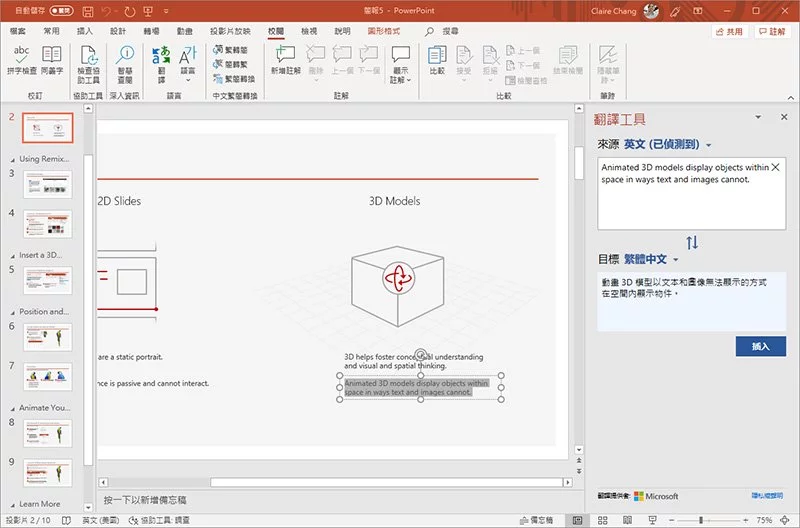800x528 pixels.
Task: Open Check Accessibility (檢查協助工具)
Action: pyautogui.click(x=88, y=65)
